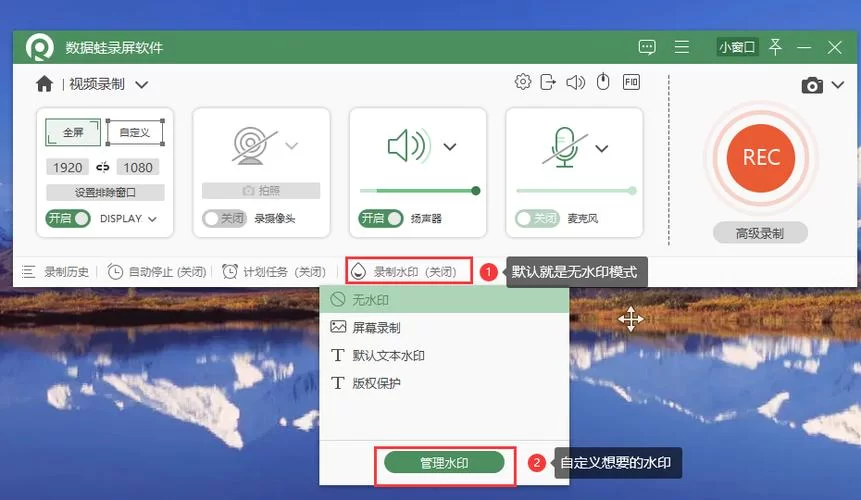Viewport: 861px width, 500px height.
Task: Select 全屏 full screen mode
Action: 73,132
